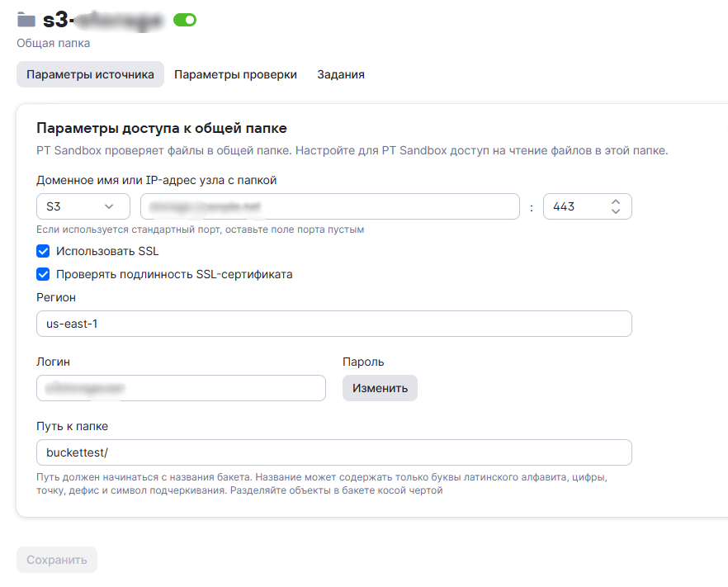
Task: Focus the port field showing 443
Action: [575, 206]
